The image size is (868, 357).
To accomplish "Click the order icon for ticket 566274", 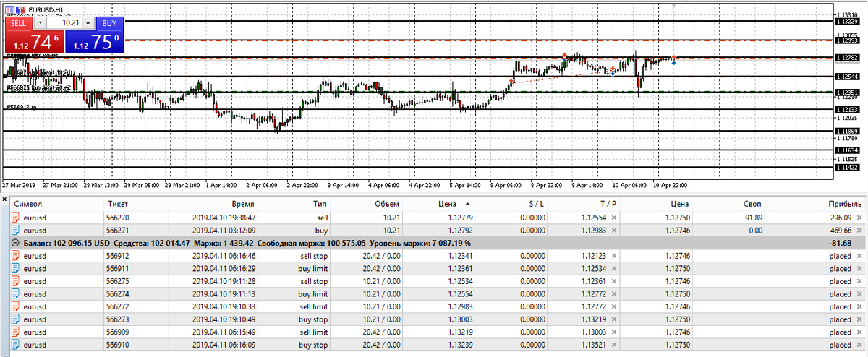I will click(x=16, y=294).
